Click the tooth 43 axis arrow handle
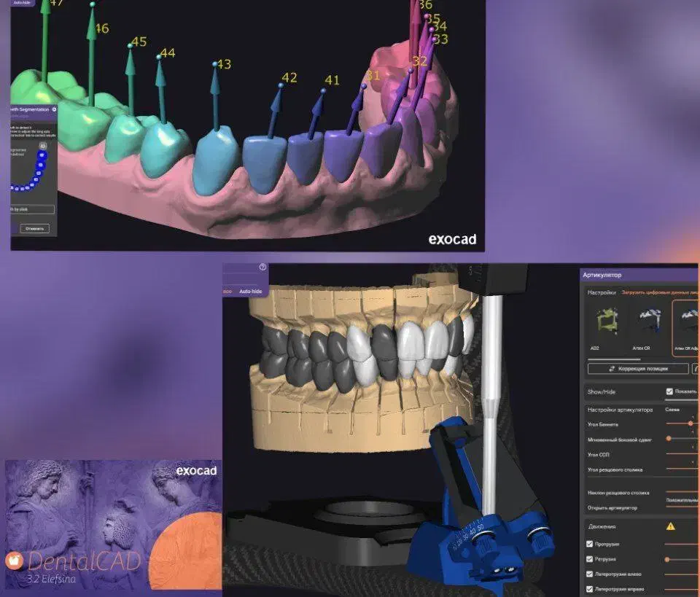This screenshot has height=597, width=700. point(215,65)
